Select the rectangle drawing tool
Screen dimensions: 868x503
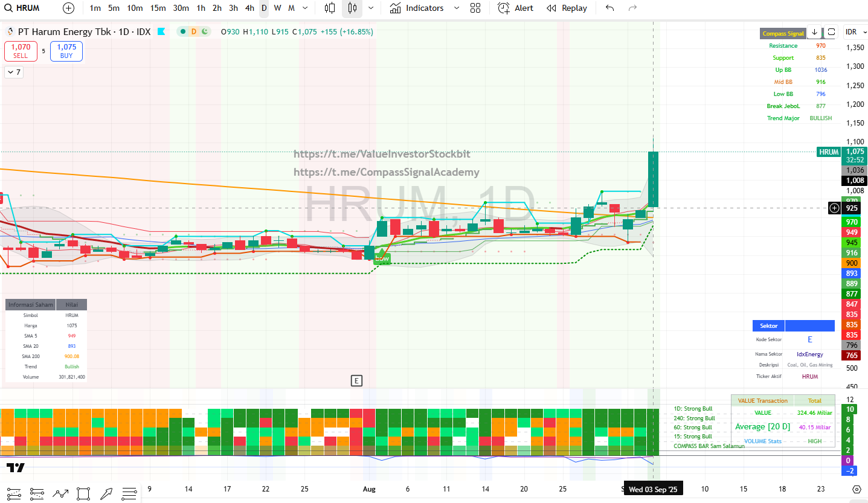click(83, 493)
